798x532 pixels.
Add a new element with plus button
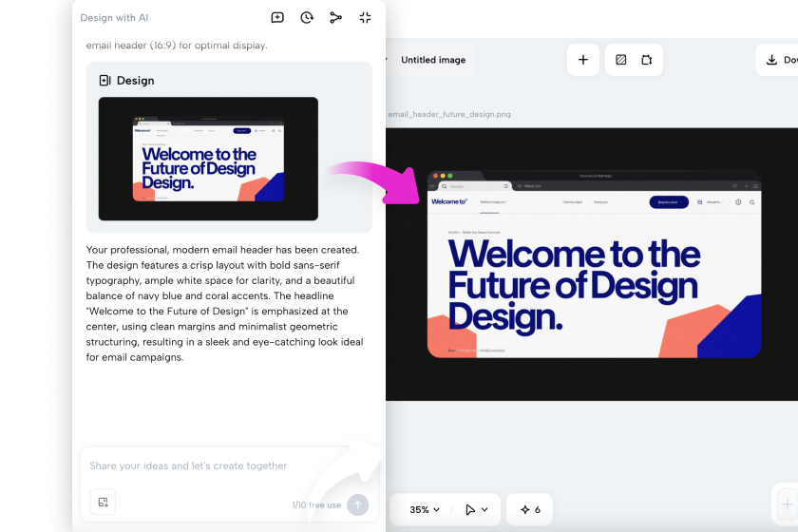[582, 60]
